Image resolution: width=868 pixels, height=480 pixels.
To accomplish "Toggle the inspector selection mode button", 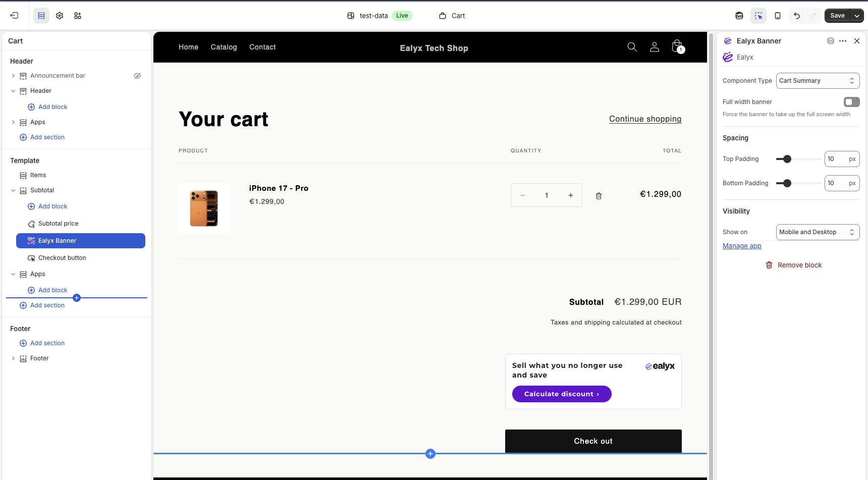I will [x=758, y=16].
